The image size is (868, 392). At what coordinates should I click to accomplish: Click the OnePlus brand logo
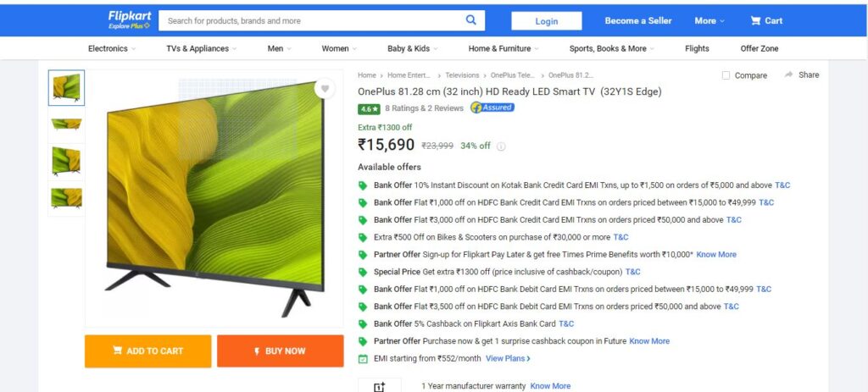pos(379,386)
